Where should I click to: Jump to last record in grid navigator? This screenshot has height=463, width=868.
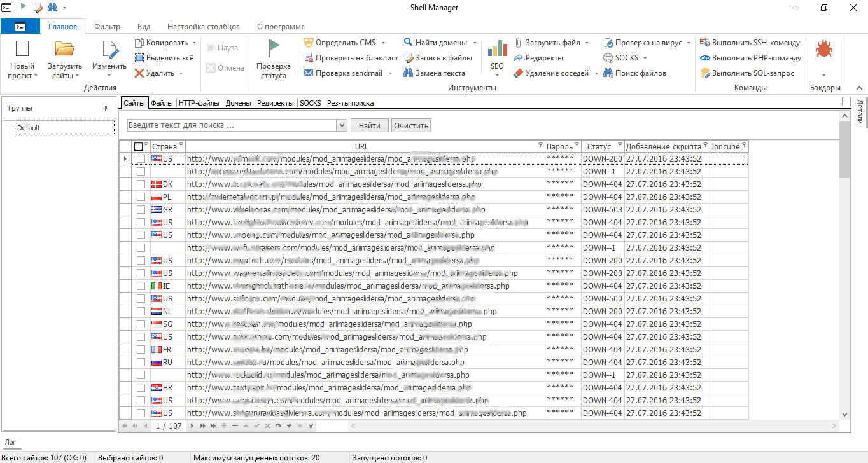213,425
